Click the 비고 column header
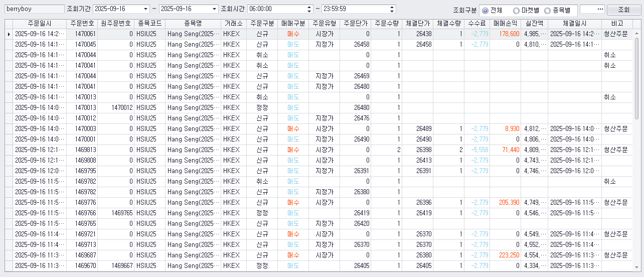The image size is (644, 277). [617, 24]
